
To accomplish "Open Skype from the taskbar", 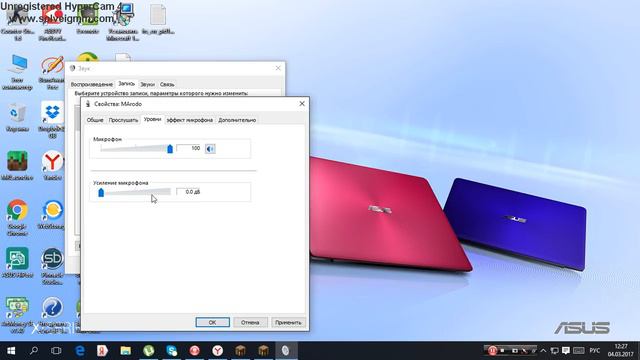I will 171,351.
